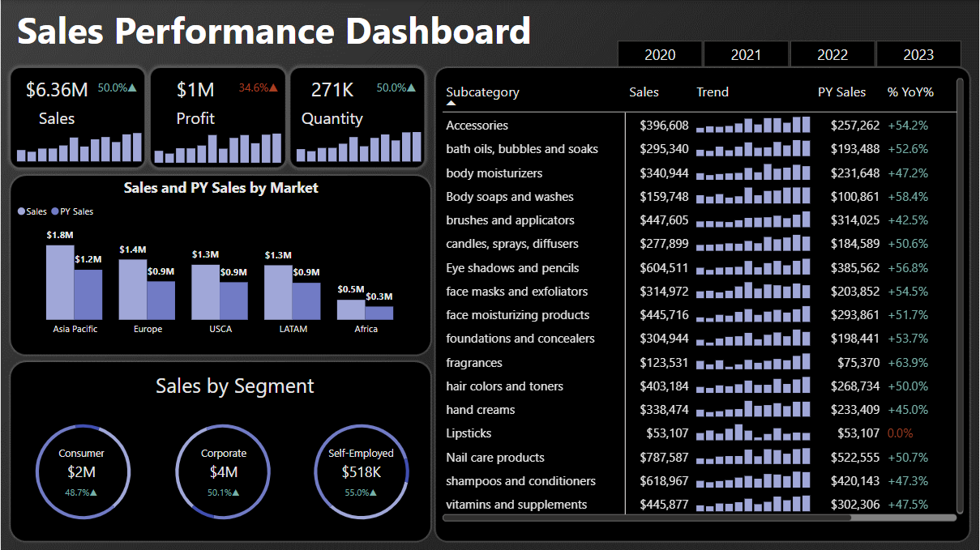Select the hand creams subcategory

pyautogui.click(x=481, y=410)
